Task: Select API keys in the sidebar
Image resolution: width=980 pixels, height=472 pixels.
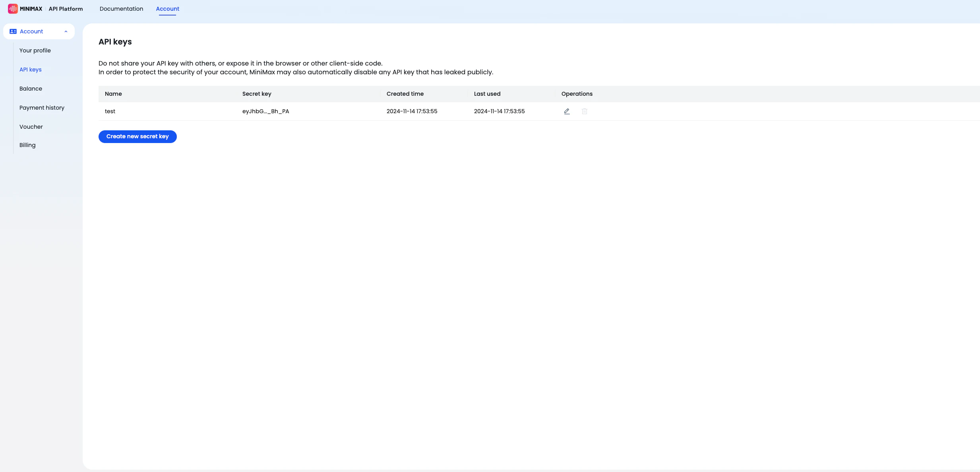Action: pyautogui.click(x=30, y=70)
